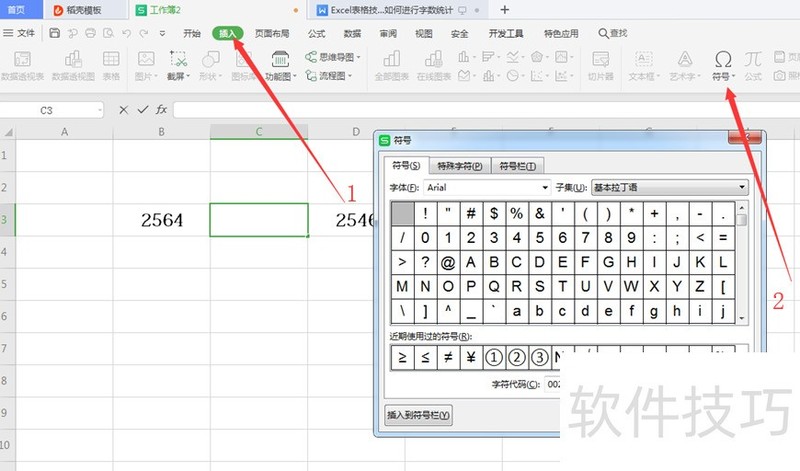The width and height of the screenshot is (800, 471).
Task: Expand the Name Box dropdown arrow
Action: pos(99,110)
